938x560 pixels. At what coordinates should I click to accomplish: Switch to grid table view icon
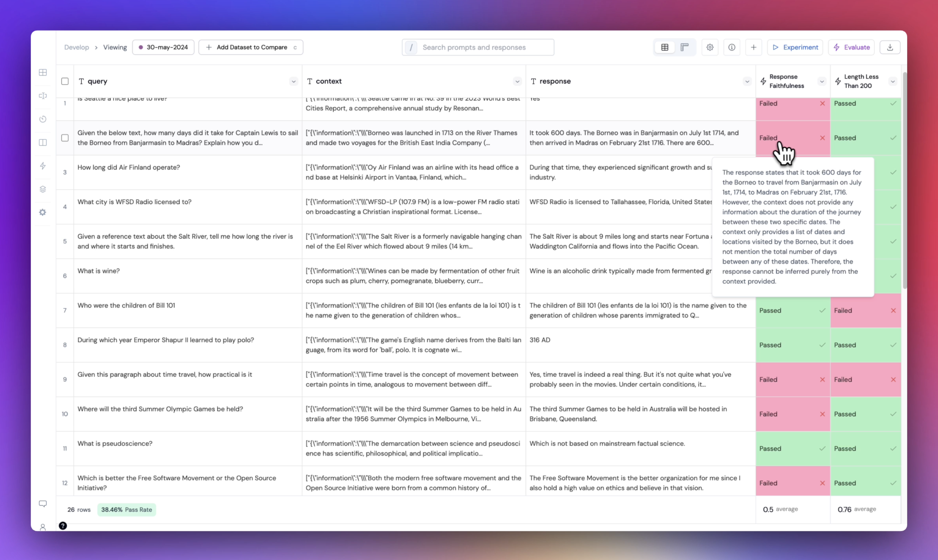coord(665,47)
